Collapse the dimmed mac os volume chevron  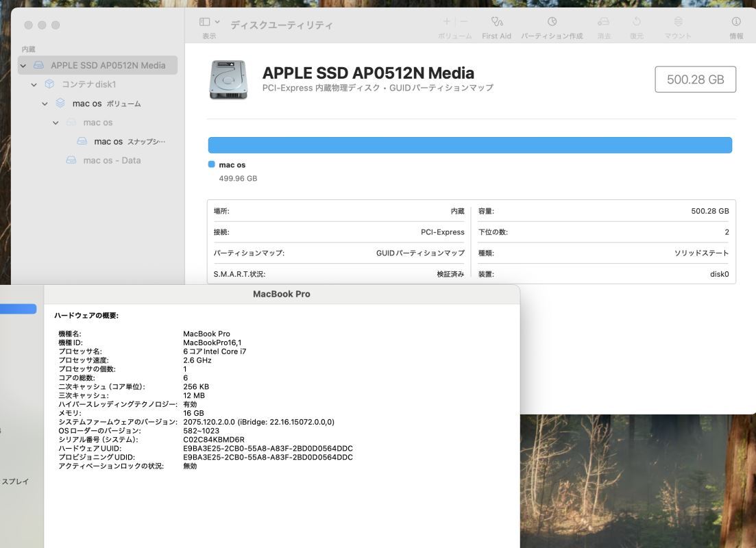(56, 123)
